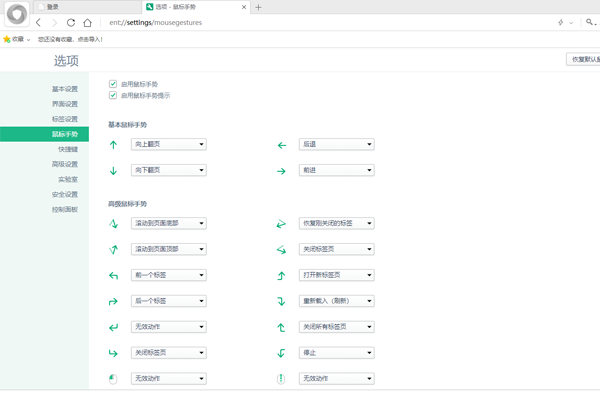600x400 pixels.
Task: Open the 重新载入（刷新） dropdown
Action: click(336, 301)
